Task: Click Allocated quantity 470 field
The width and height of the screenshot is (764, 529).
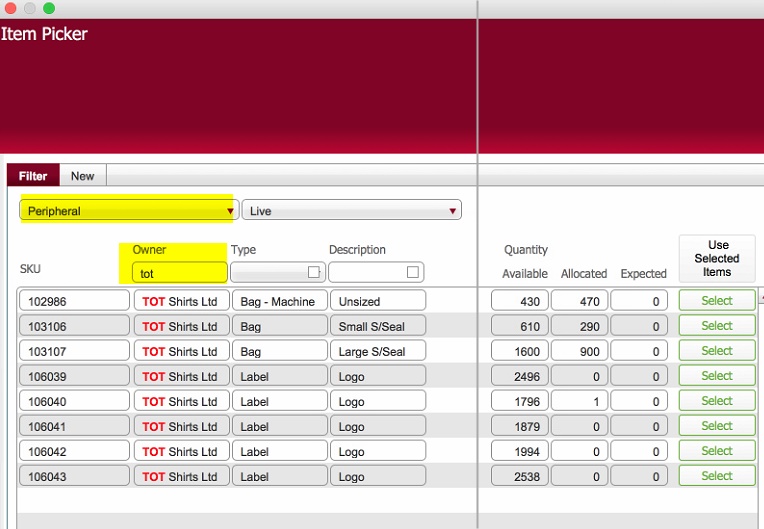Action: 579,301
